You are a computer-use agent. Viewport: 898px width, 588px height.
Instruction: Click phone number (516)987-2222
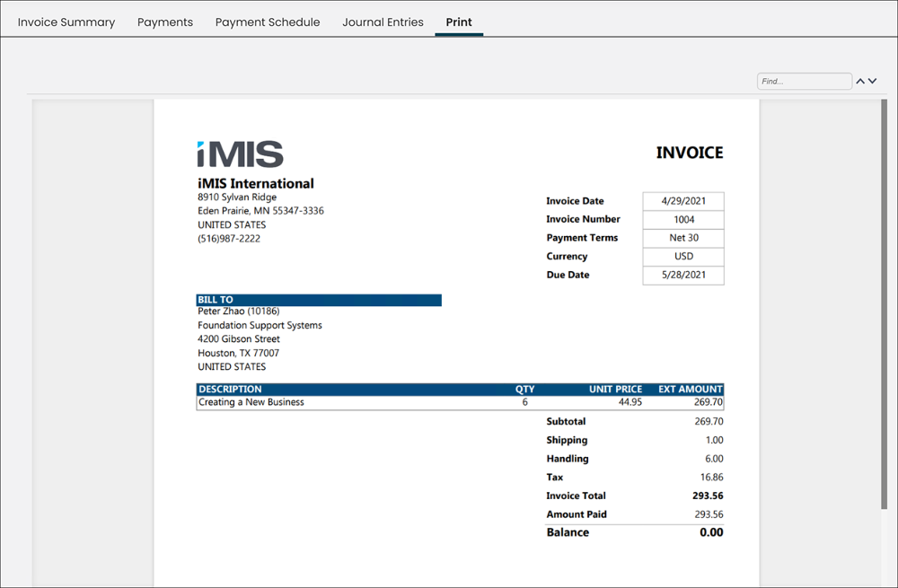(228, 239)
